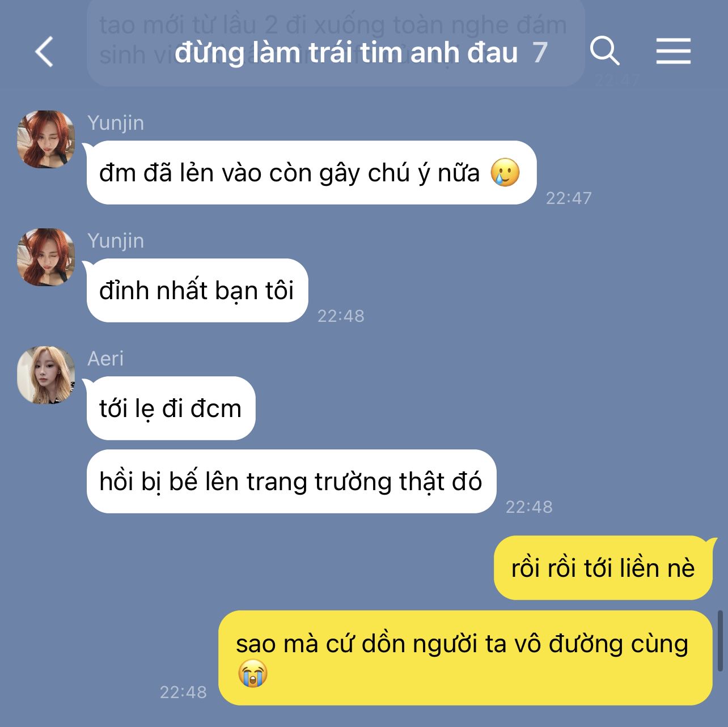
Task: Tap the member count 7 in header
Action: (x=540, y=53)
